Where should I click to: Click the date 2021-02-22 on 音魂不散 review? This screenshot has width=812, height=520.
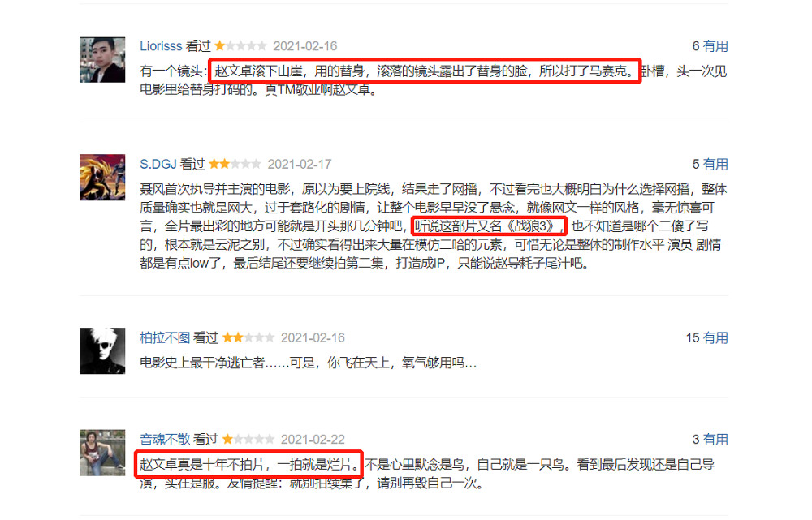pos(313,440)
